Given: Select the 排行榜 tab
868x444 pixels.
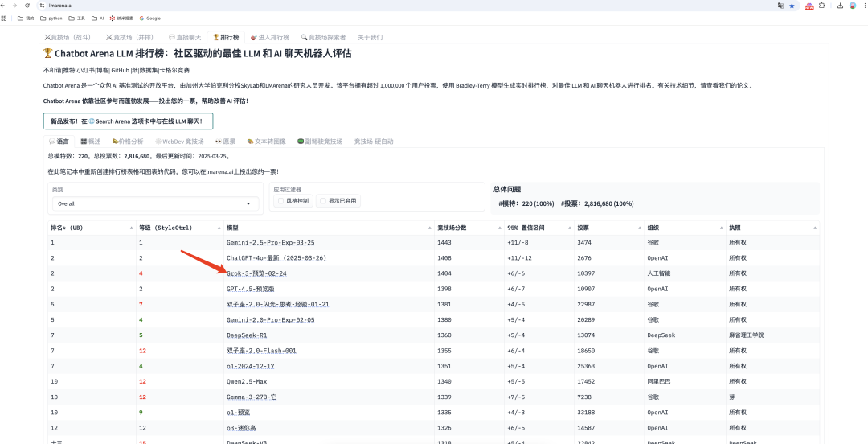Looking at the screenshot, I should pyautogui.click(x=226, y=38).
